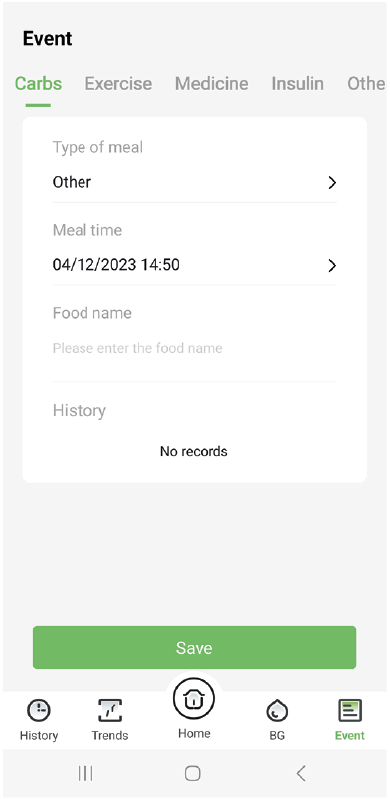Image resolution: width=390 pixels, height=799 pixels.
Task: Open the Trends chart icon
Action: coord(110,710)
